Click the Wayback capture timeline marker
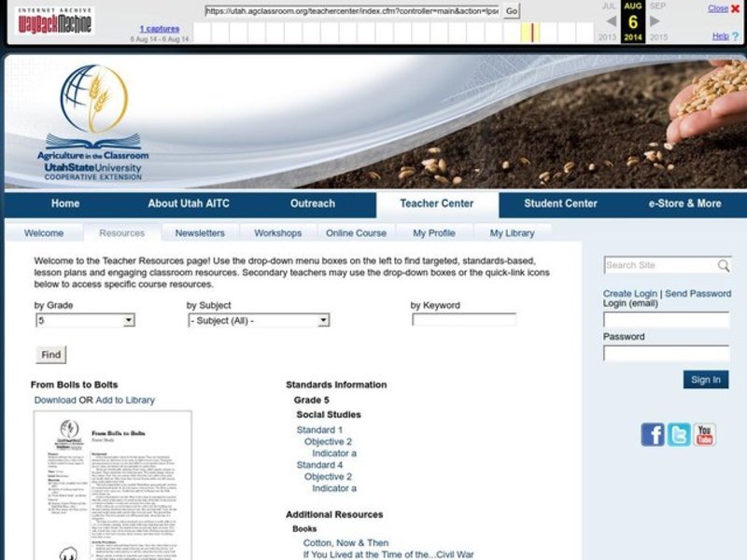The image size is (747, 560). coord(533,33)
